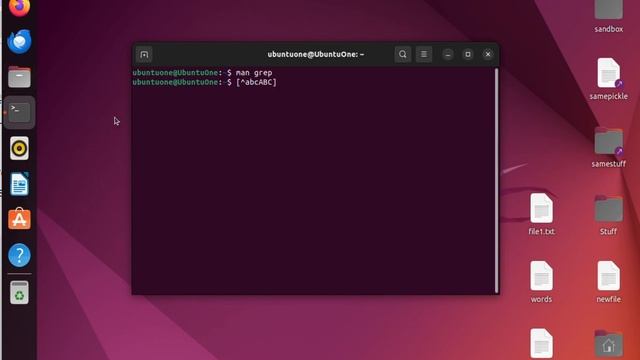Select the newfile document on desktop
Screen dimensions: 640x360
point(608,282)
